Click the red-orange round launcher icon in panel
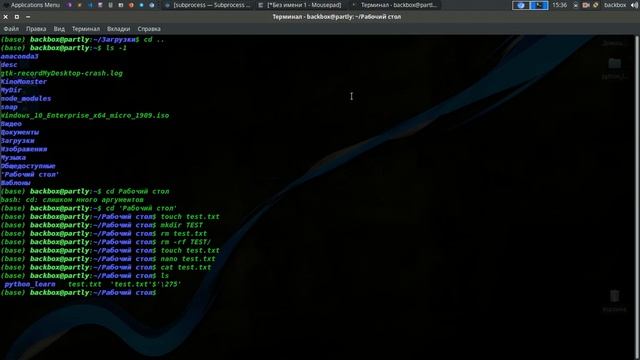This screenshot has width=640, height=360. click(131, 5)
